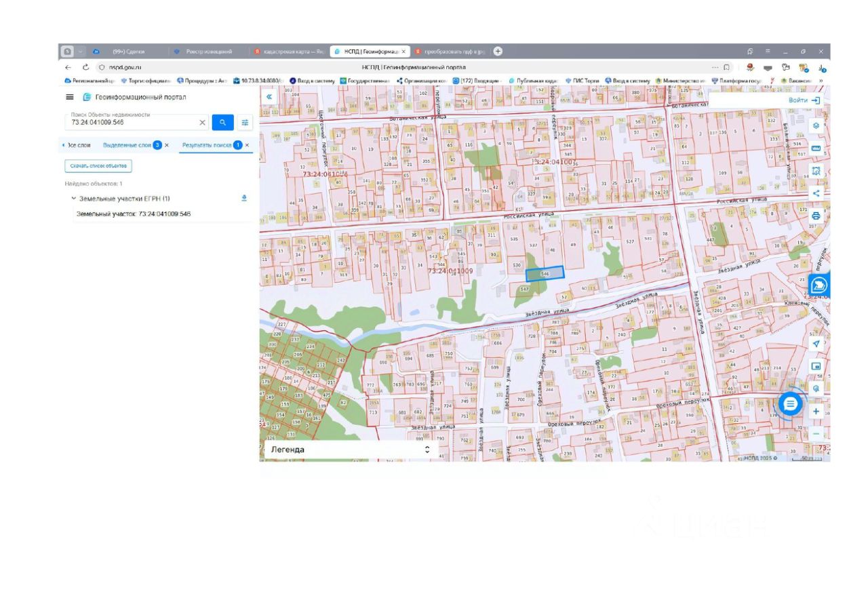Expand the Легенда panel
Image resolution: width=868 pixels, height=613 pixels.
pos(427,450)
